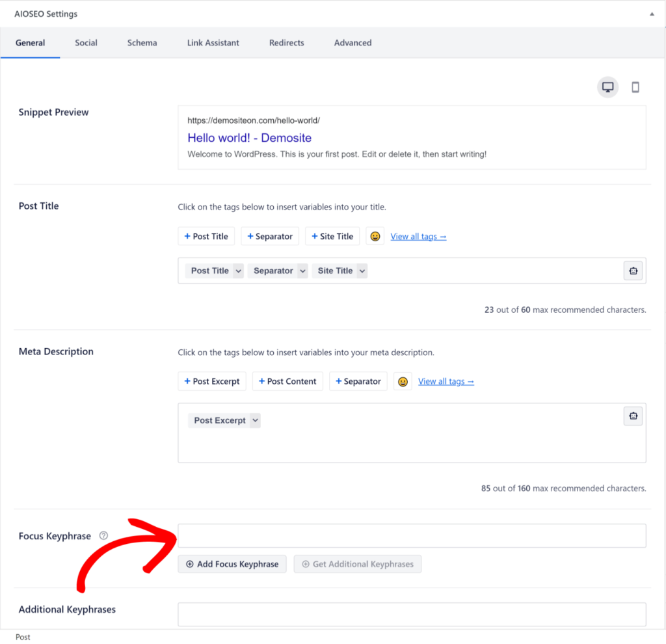Click View all tags link under Post Title

418,236
